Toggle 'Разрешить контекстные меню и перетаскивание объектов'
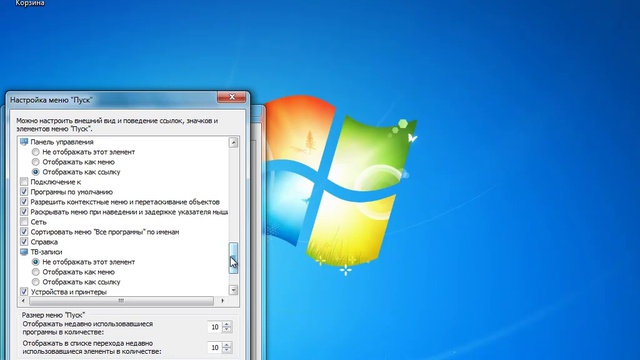This screenshot has height=360, width=640. point(24,202)
